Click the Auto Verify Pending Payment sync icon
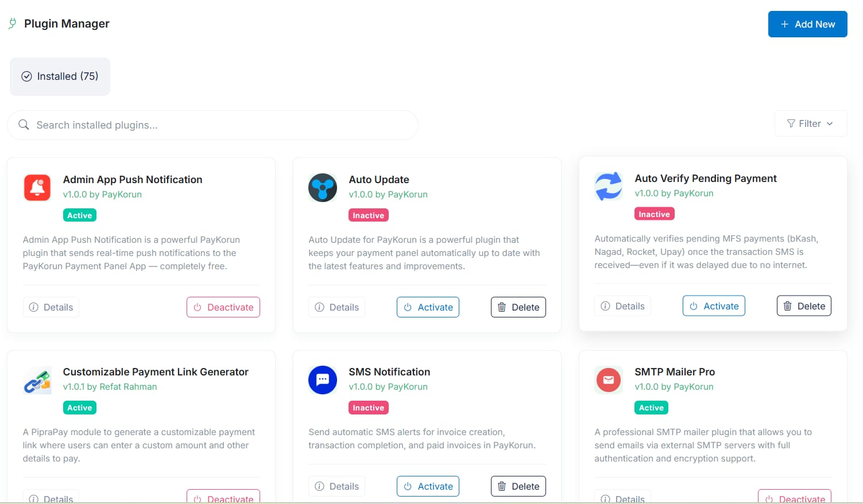Image resolution: width=863 pixels, height=504 pixels. (x=608, y=187)
